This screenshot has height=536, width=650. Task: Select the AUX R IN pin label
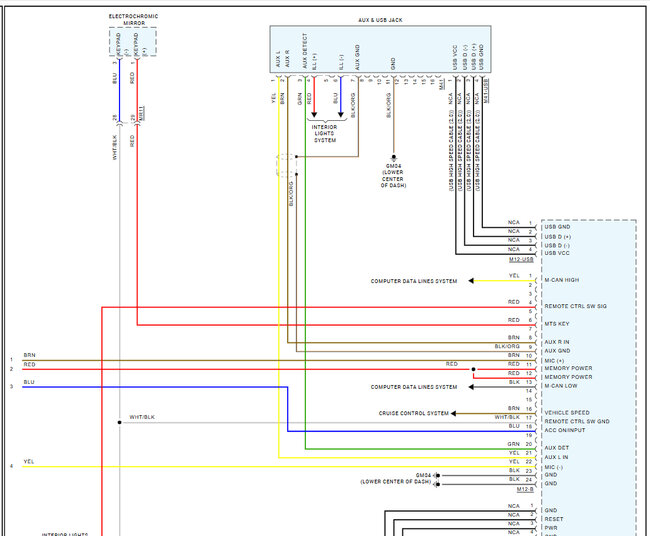557,342
